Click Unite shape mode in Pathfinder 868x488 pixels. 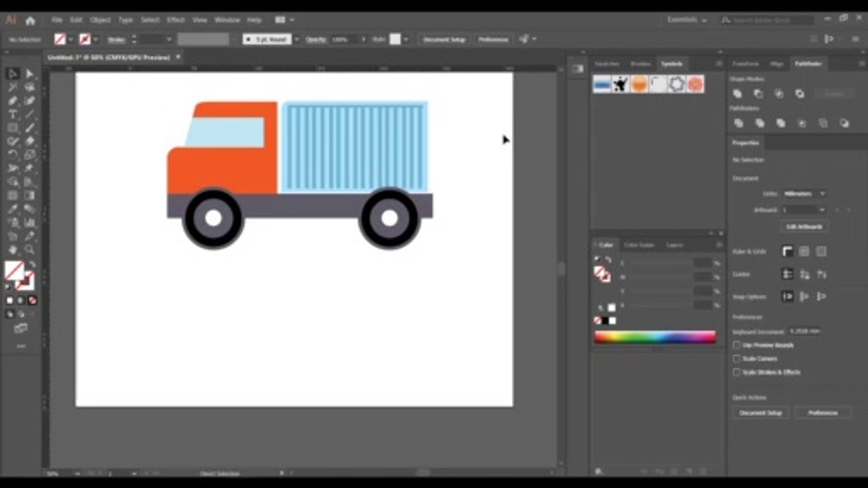tap(738, 94)
